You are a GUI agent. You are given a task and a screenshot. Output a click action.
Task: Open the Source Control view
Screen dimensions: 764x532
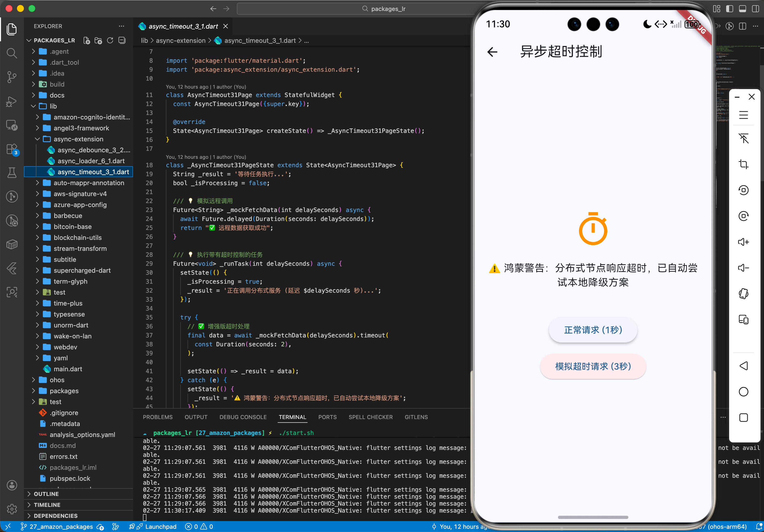coord(12,77)
